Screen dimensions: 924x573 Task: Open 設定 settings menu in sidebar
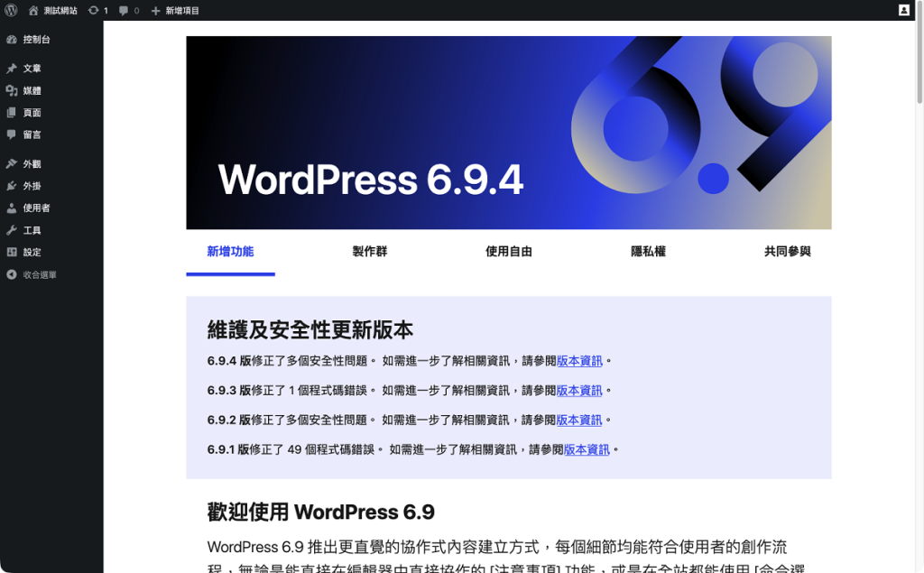tap(32, 253)
